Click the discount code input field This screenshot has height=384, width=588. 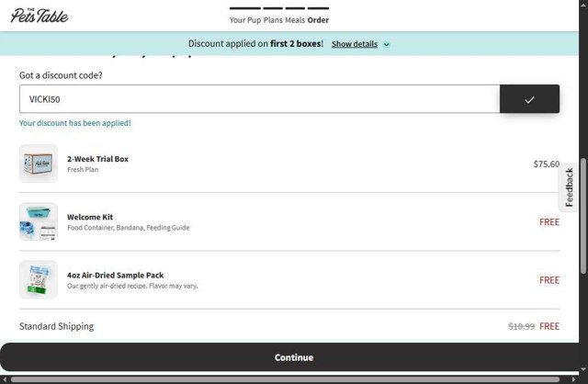[259, 99]
